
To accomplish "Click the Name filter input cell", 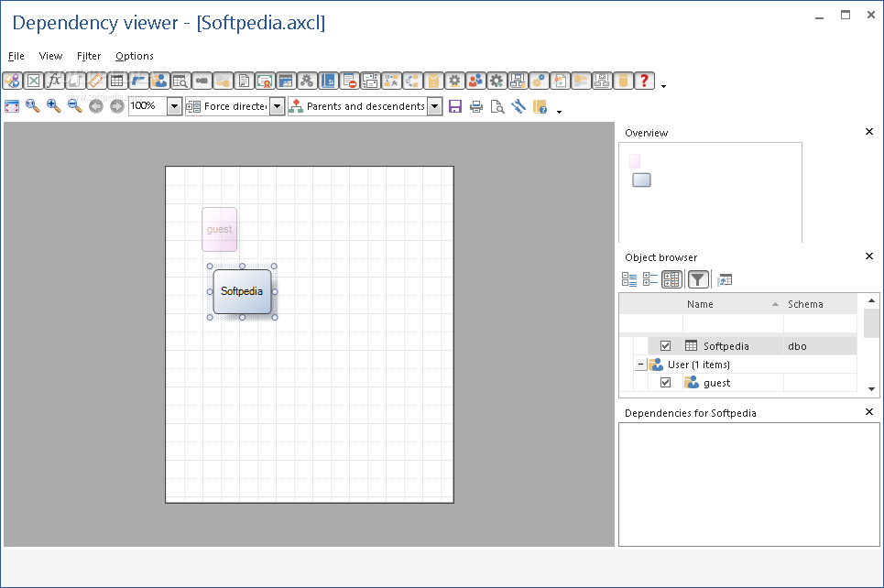I will point(732,323).
